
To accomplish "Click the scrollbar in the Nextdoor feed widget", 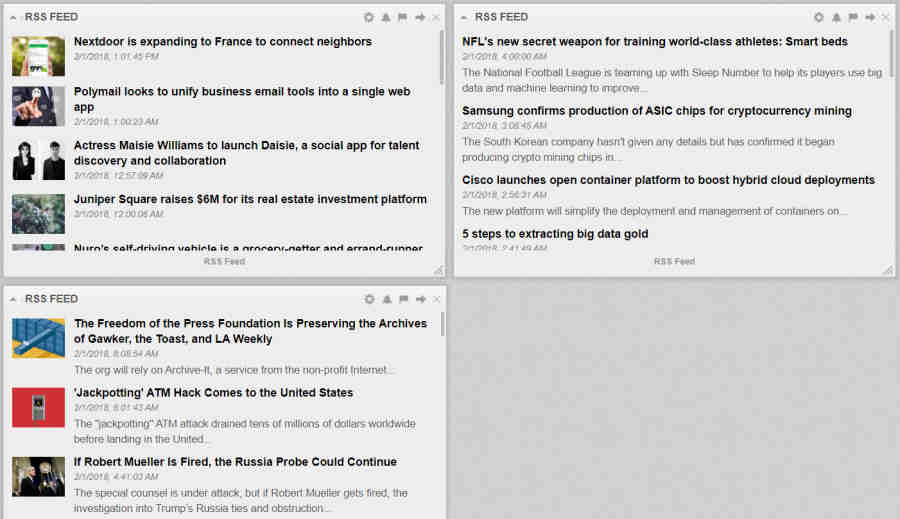I will point(441,60).
